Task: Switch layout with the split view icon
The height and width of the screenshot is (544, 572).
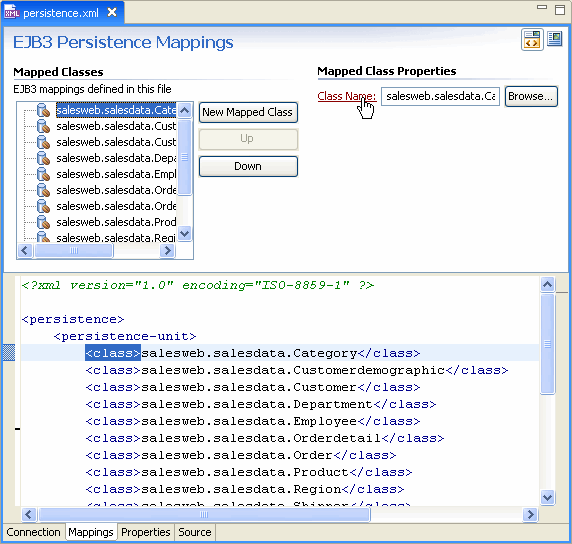Action: [x=532, y=39]
